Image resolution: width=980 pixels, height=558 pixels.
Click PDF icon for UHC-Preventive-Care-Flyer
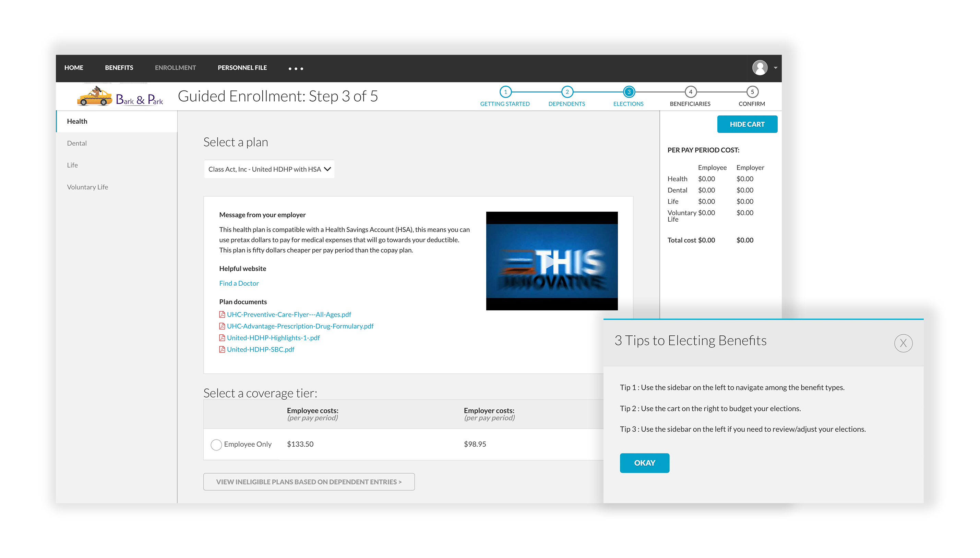pyautogui.click(x=222, y=315)
